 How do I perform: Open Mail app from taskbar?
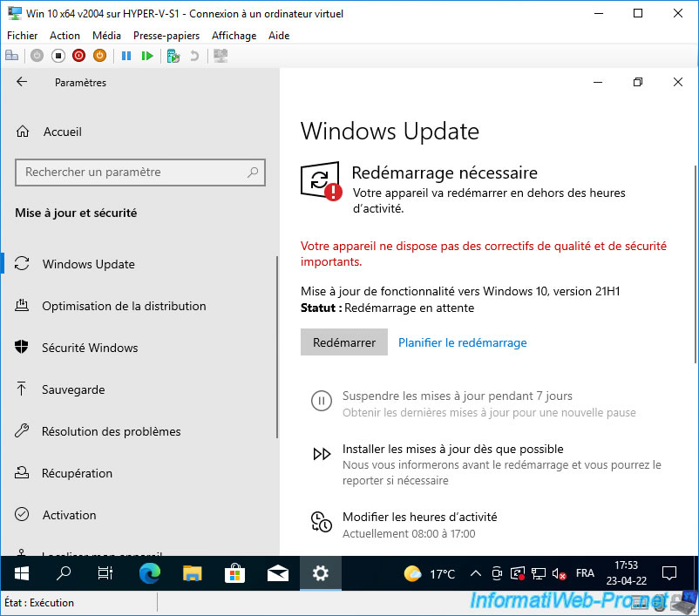click(x=278, y=573)
